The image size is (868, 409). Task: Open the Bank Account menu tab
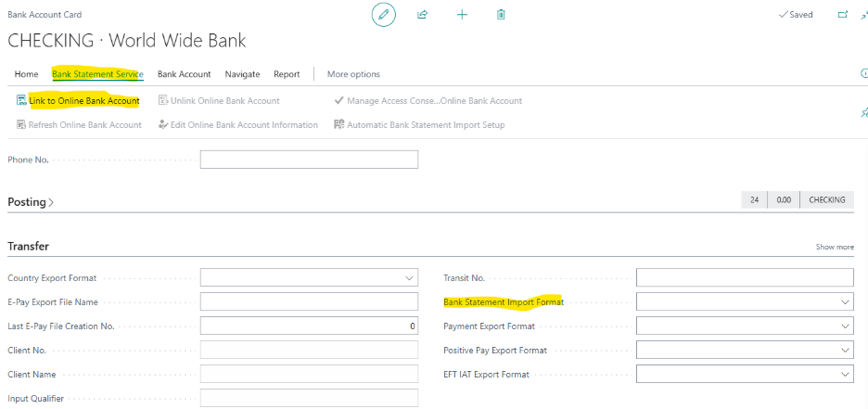coord(184,74)
